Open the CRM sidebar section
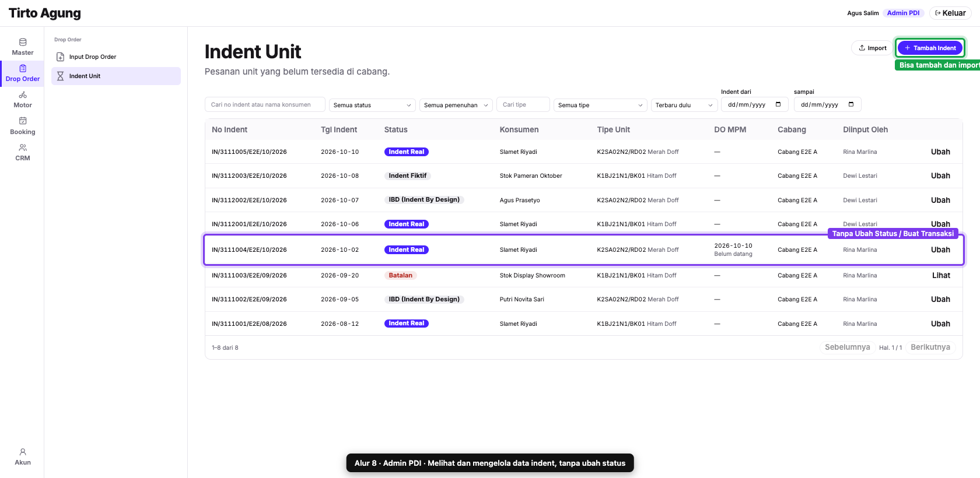Screen dimensions: 980x478 pyautogui.click(x=22, y=152)
